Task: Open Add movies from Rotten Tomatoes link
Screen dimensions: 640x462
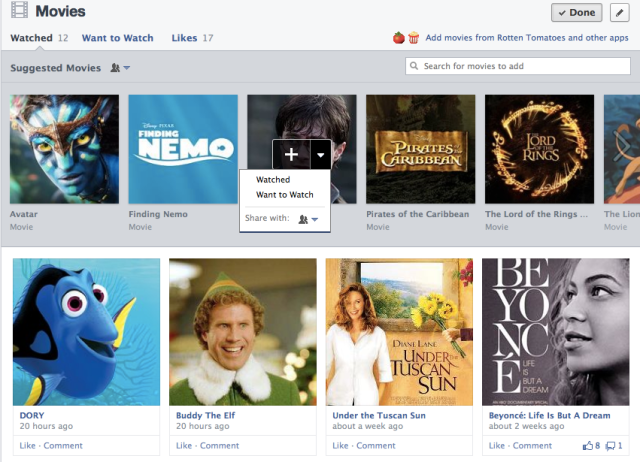Action: (527, 38)
